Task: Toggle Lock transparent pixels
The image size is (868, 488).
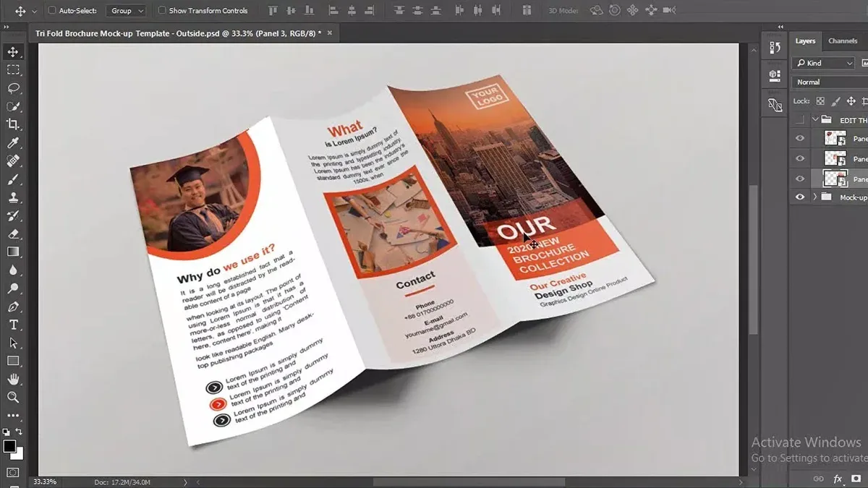Action: point(820,101)
